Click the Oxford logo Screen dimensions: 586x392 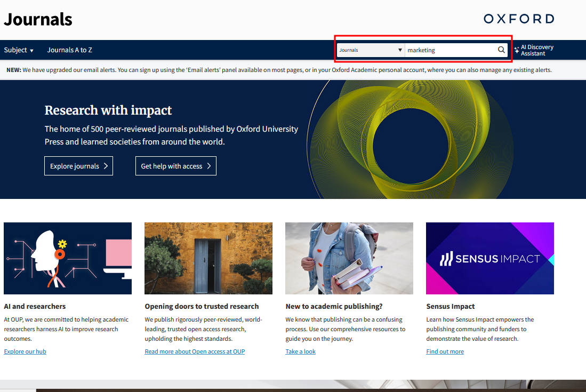[518, 19]
